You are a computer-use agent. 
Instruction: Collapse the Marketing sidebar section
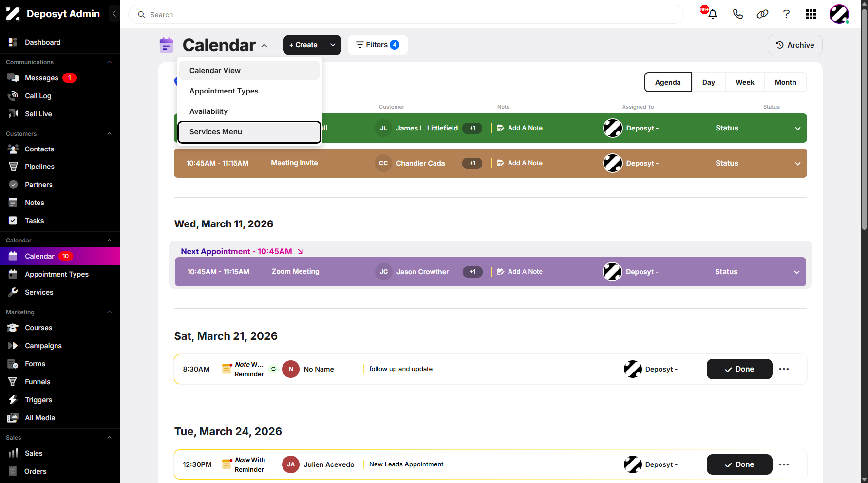[x=109, y=312]
